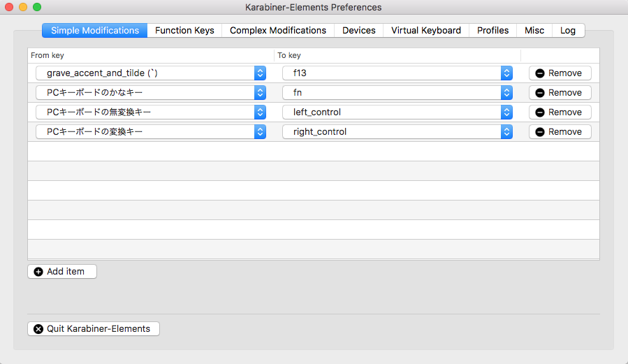Open the right_control to-key dropdown
Screen dimensions: 628x364
pyautogui.click(x=397, y=132)
